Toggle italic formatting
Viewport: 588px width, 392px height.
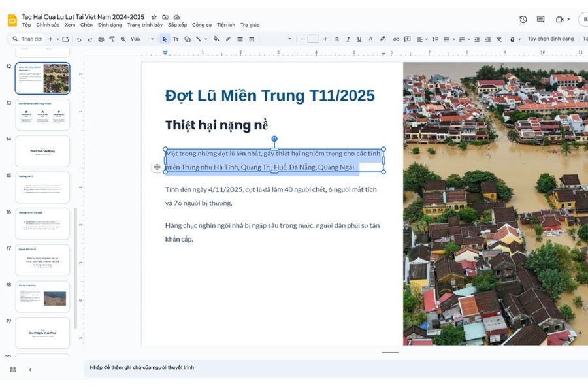(348, 39)
